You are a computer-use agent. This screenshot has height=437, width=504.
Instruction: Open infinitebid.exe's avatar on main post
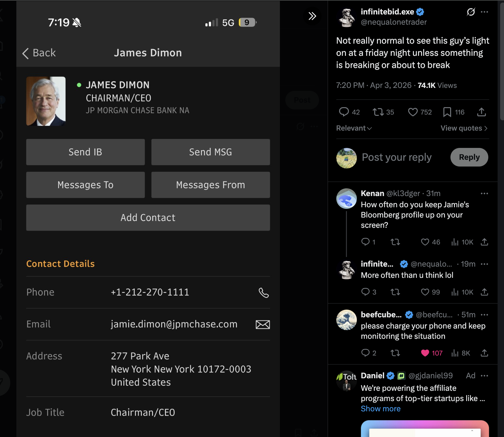[347, 17]
